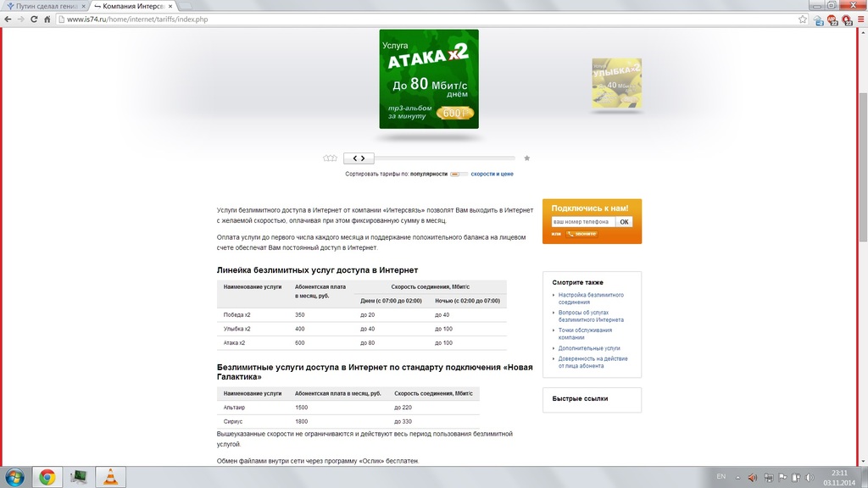Sort tariffs by 'популярности'
The width and height of the screenshot is (868, 488).
click(428, 175)
